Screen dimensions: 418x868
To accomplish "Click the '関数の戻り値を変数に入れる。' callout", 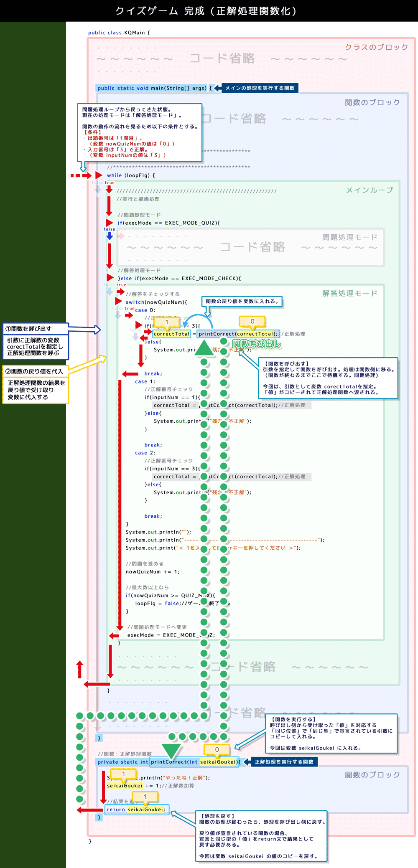I will click(242, 302).
